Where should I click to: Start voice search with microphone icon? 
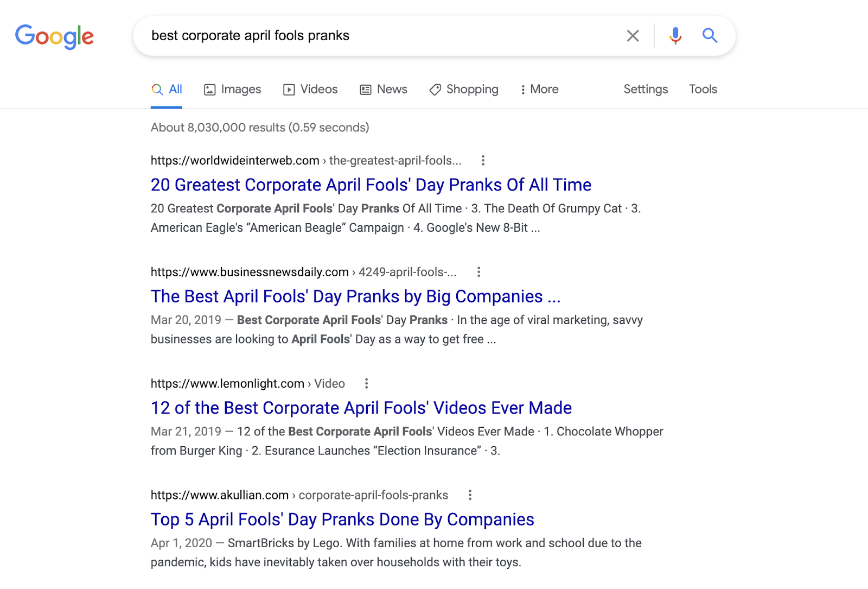tap(675, 36)
